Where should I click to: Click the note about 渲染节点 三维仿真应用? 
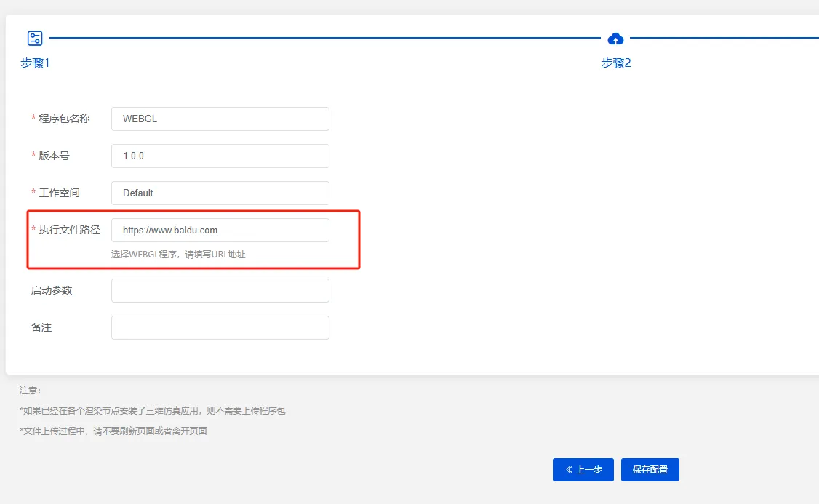[x=153, y=410]
